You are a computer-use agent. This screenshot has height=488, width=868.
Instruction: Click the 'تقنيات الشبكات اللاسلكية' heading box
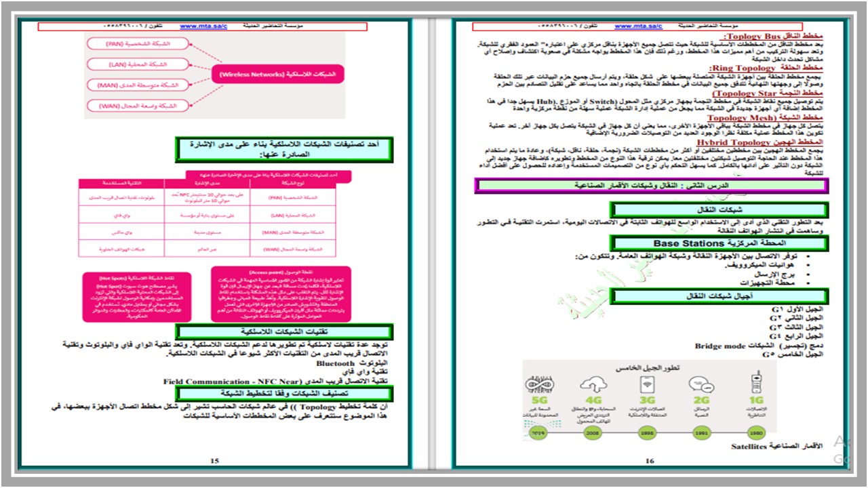285,331
